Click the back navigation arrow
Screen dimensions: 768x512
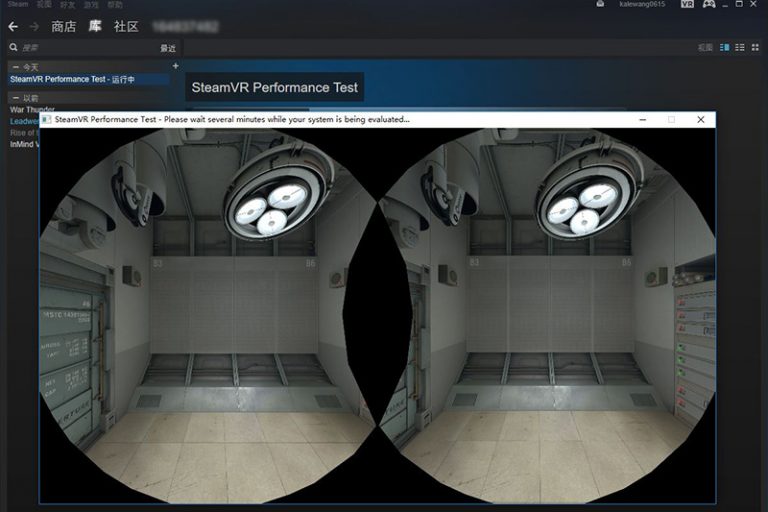pyautogui.click(x=13, y=26)
